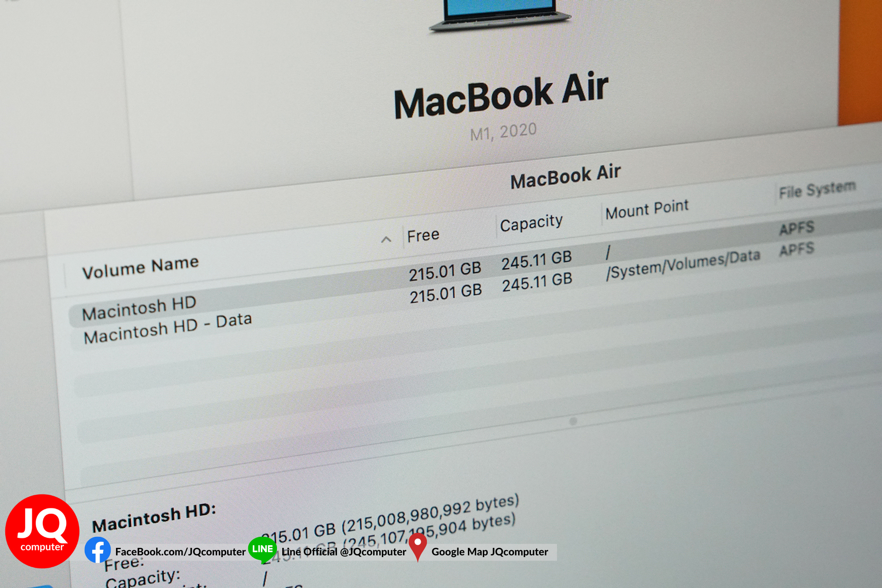Screen dimensions: 882x588
Task: Toggle the Volume Name sort arrow
Action: (386, 240)
